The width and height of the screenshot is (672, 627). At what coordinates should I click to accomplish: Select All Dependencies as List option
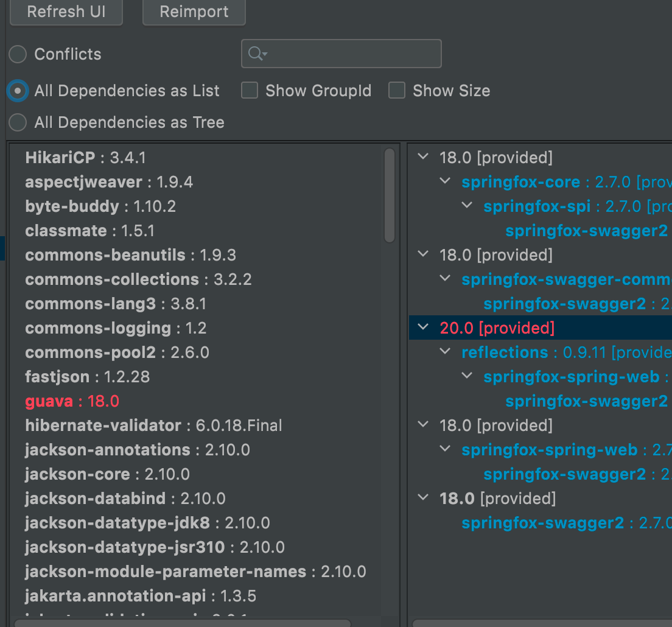coord(18,91)
